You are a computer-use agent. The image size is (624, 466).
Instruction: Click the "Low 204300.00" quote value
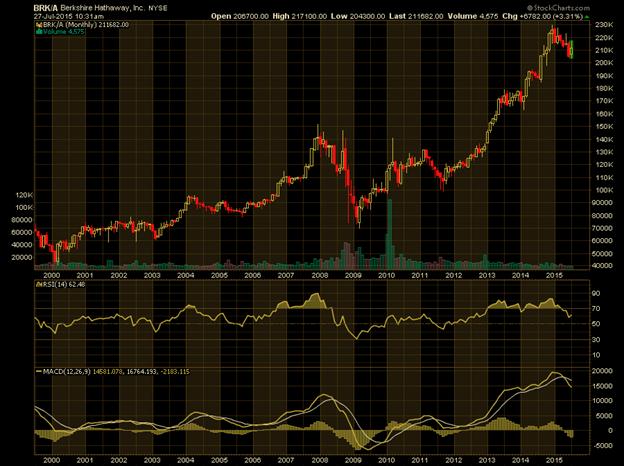(x=358, y=16)
